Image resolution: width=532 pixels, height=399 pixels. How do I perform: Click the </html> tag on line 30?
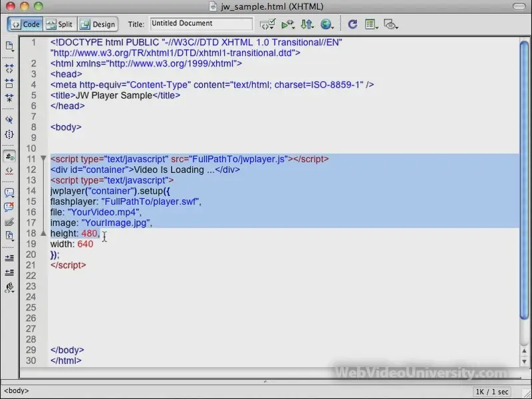tap(66, 360)
